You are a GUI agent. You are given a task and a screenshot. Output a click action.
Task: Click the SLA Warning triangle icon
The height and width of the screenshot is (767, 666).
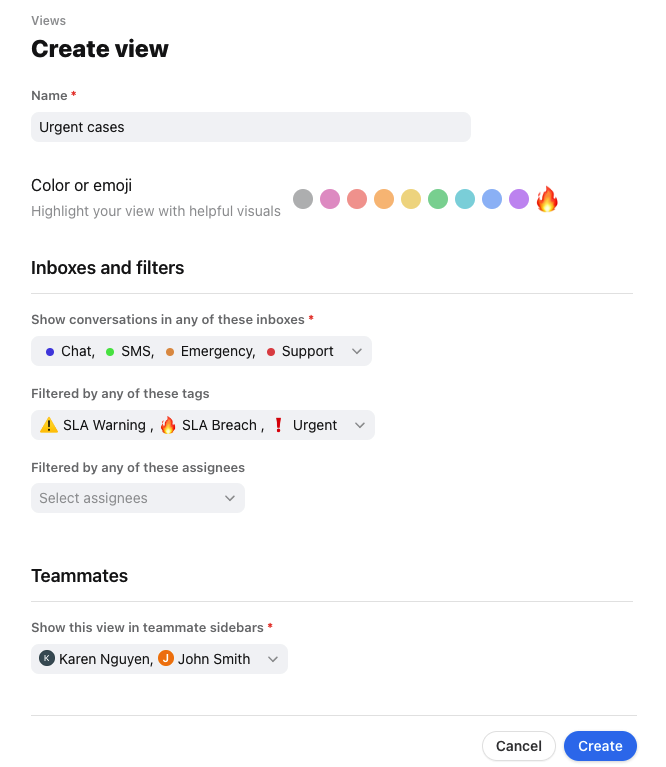click(48, 425)
